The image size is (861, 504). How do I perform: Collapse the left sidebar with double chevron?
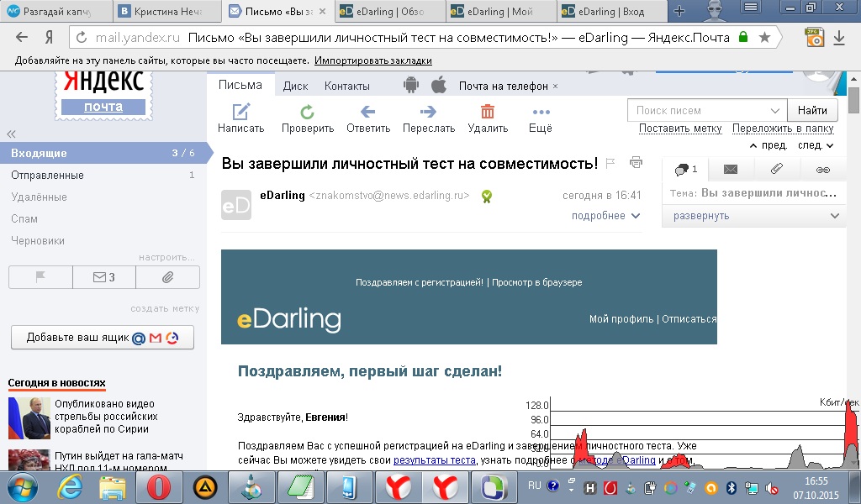(x=11, y=134)
